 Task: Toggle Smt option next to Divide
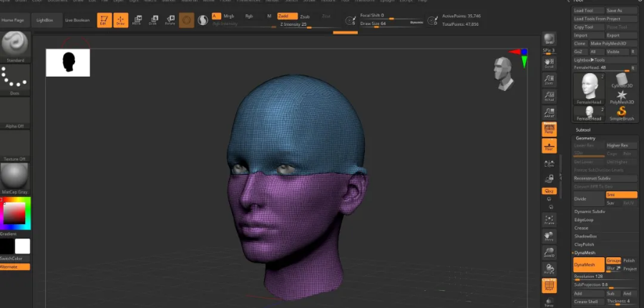click(x=622, y=195)
